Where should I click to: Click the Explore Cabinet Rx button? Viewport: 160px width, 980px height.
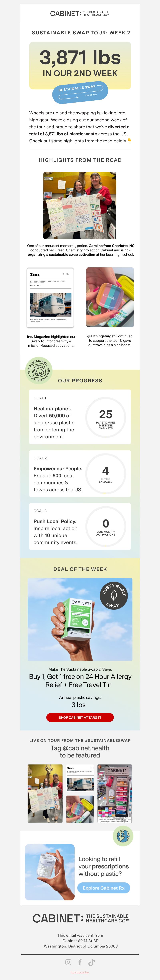tap(104, 888)
